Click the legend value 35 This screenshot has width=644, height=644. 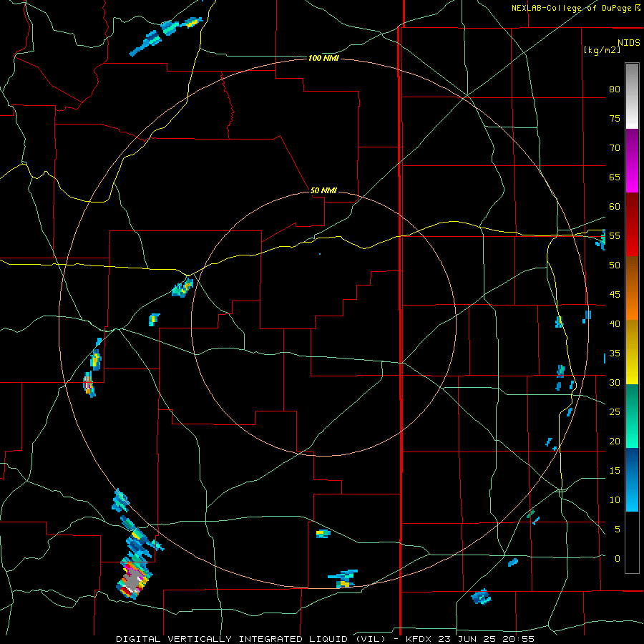tap(615, 353)
